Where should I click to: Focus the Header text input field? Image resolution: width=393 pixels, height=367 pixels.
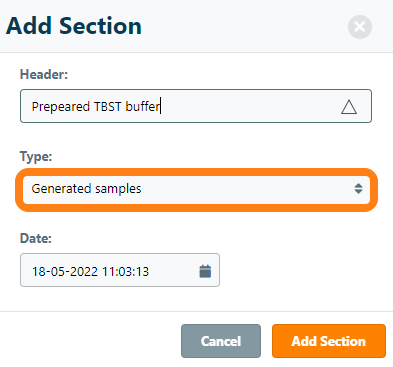(x=196, y=106)
